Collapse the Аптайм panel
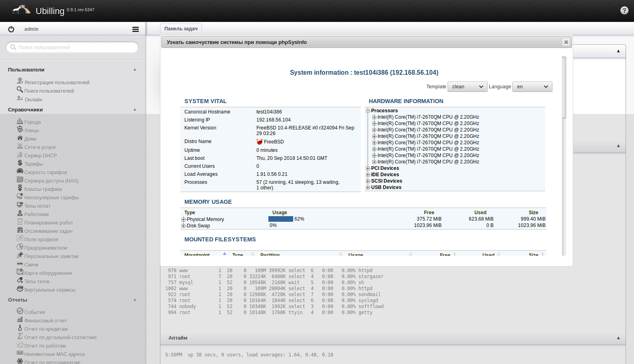 click(618, 338)
